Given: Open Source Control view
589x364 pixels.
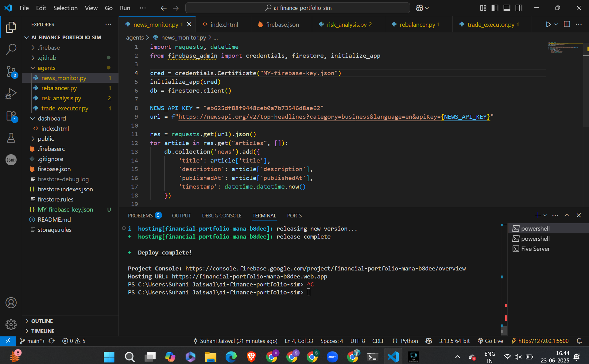Looking at the screenshot, I should [11, 71].
